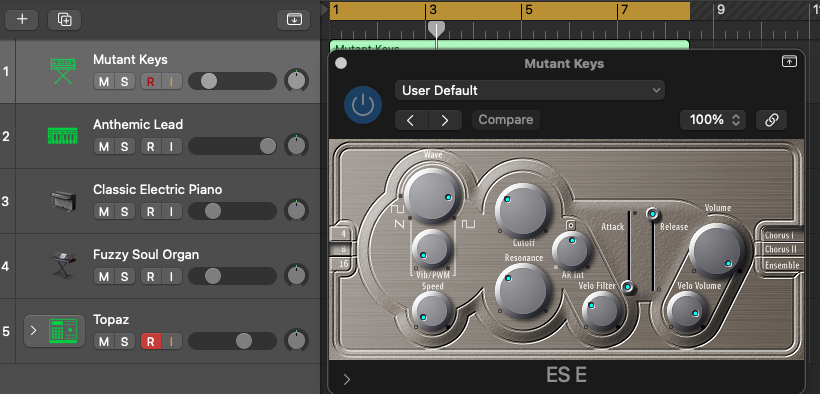Viewport: 820px width, 394px height.
Task: Toggle record enable on Mutant Keys track
Action: 151,82
